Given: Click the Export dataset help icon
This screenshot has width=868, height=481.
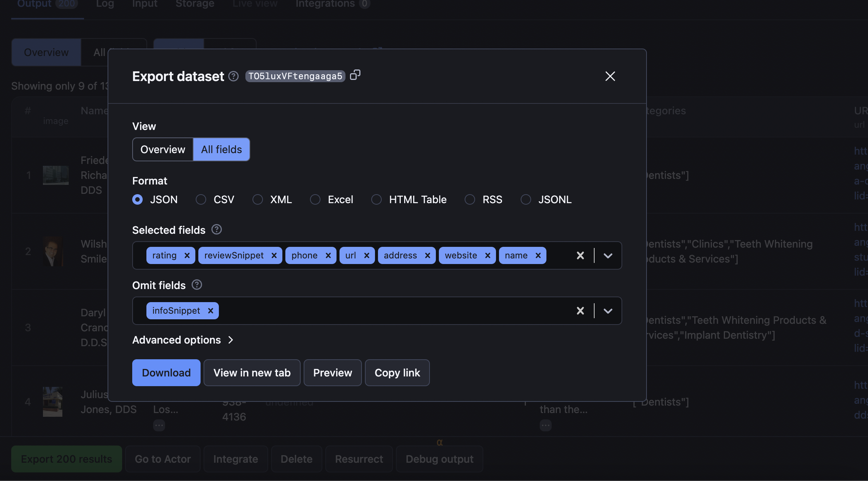Looking at the screenshot, I should click(x=233, y=76).
